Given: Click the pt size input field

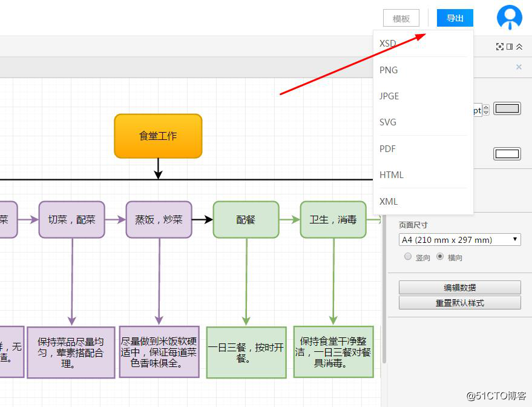Looking at the screenshot, I should (478, 110).
